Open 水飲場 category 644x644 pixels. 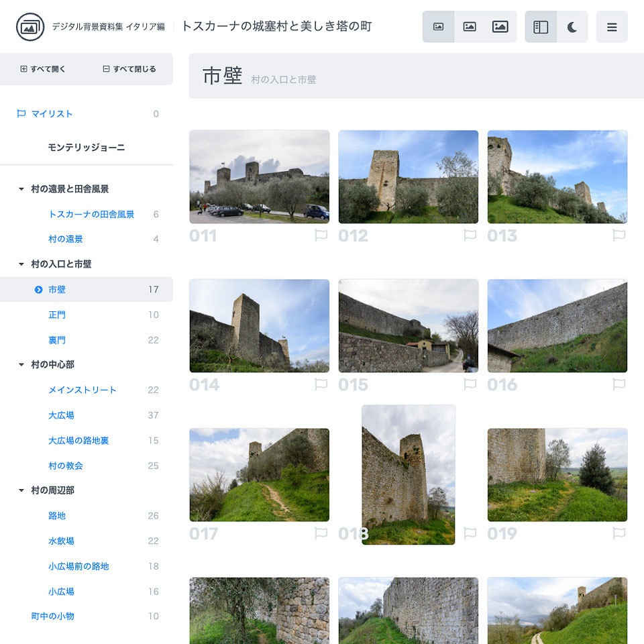[x=61, y=541]
